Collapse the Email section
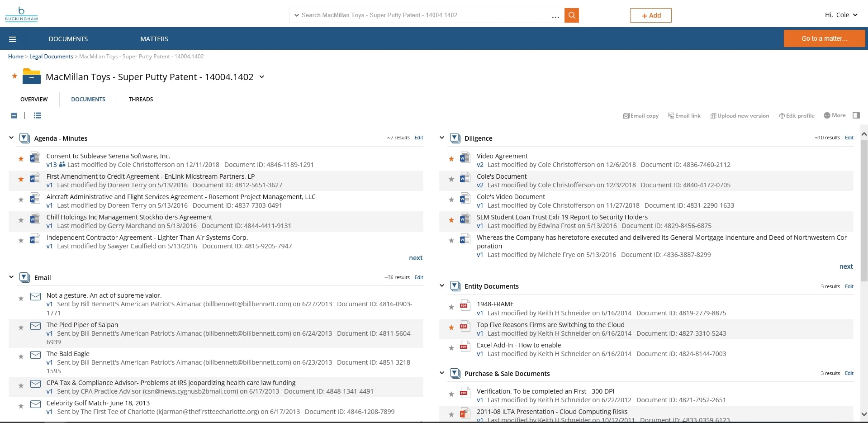Screen dimensions: 868x423 [11, 277]
